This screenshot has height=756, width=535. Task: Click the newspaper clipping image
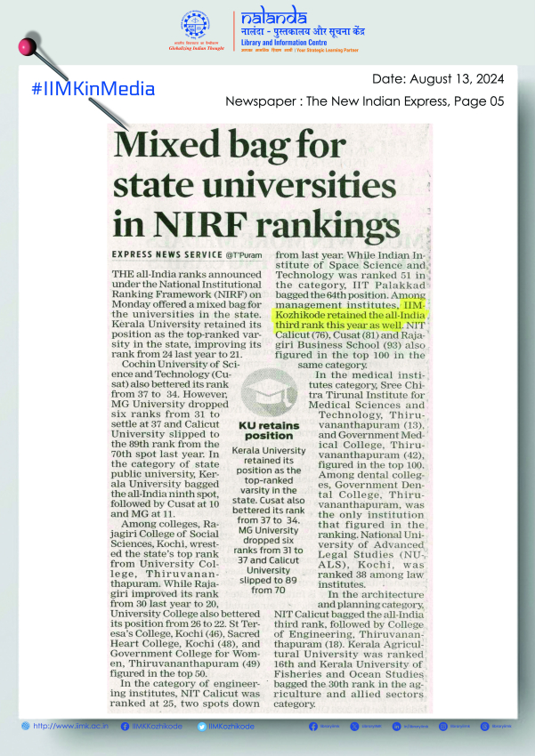click(270, 418)
